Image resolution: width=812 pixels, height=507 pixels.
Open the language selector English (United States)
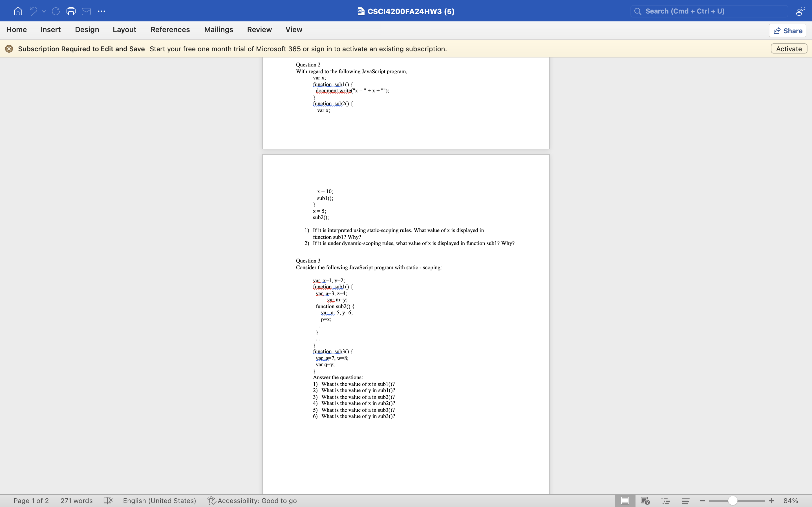coord(159,500)
